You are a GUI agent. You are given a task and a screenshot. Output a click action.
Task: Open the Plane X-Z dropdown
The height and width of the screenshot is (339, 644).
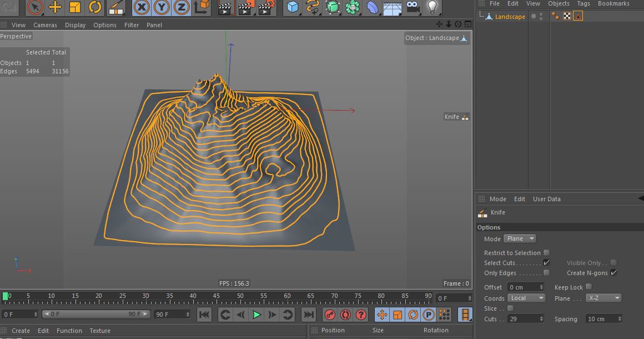point(603,298)
